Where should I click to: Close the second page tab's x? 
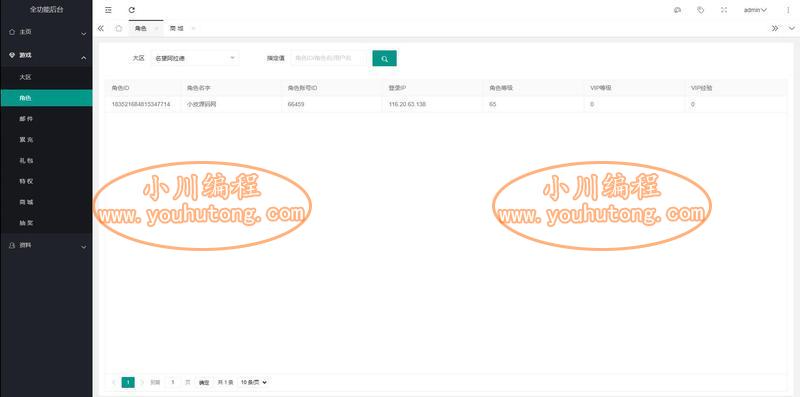pos(193,29)
